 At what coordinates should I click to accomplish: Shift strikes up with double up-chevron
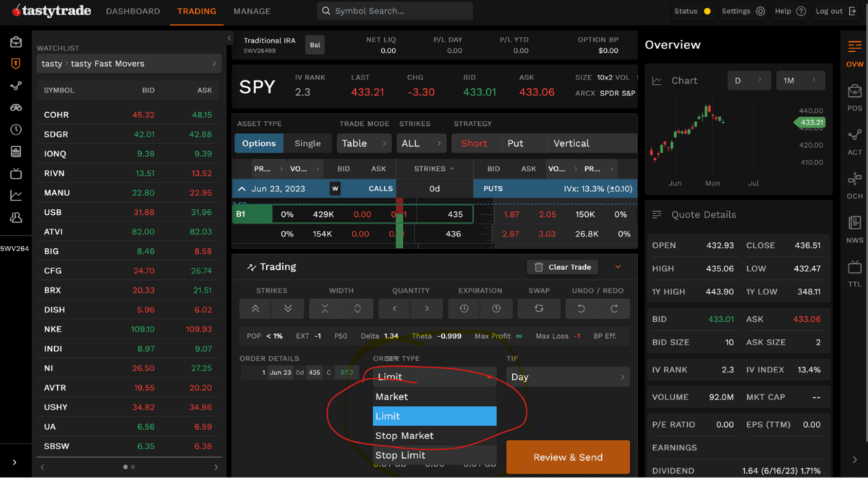point(255,308)
